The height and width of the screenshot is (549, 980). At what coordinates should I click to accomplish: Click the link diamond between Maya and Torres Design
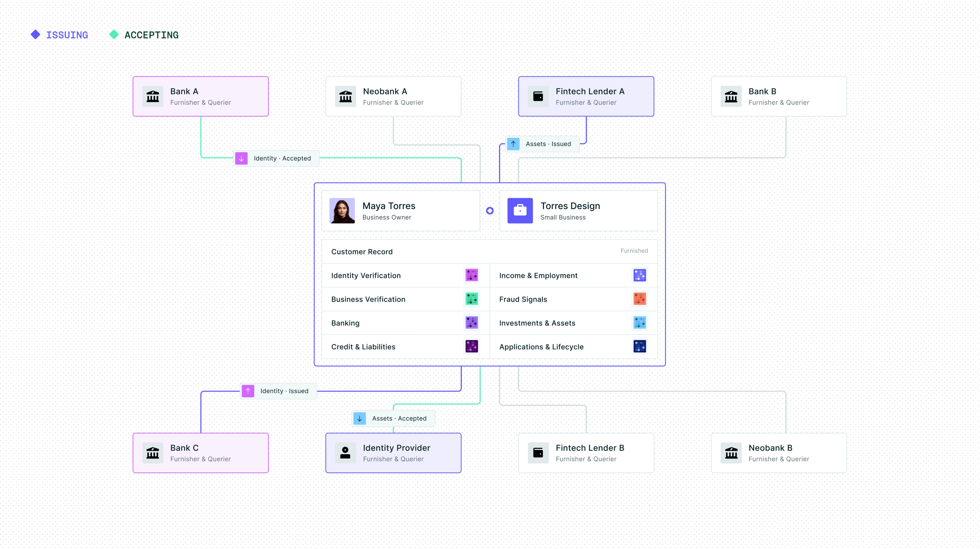coord(490,210)
